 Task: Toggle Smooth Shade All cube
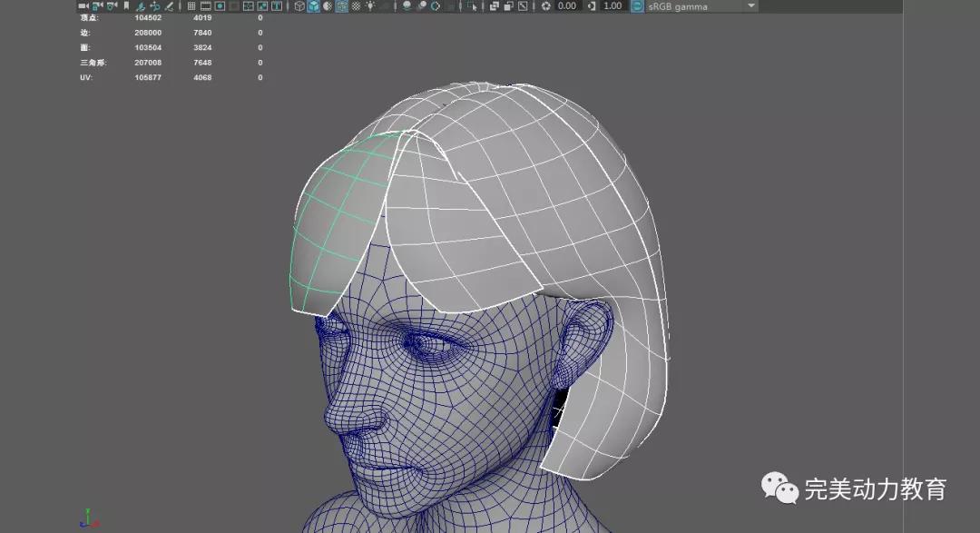click(313, 5)
